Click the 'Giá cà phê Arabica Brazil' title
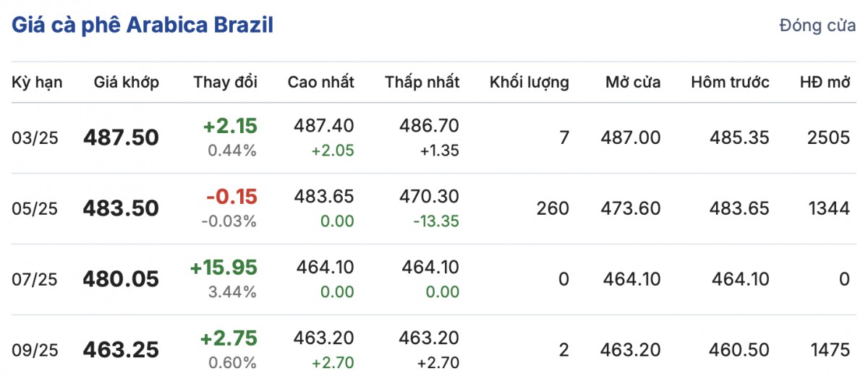Screen dimensions: 868x379 pos(142,25)
